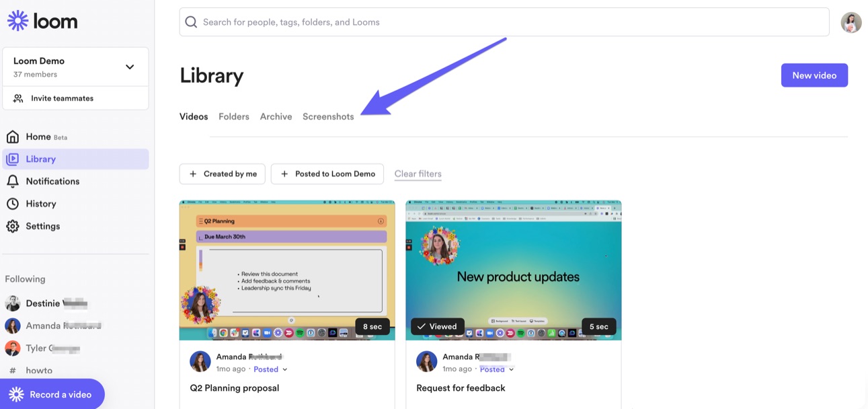Click the Q2 Planning proposal title
868x409 pixels.
pyautogui.click(x=235, y=388)
